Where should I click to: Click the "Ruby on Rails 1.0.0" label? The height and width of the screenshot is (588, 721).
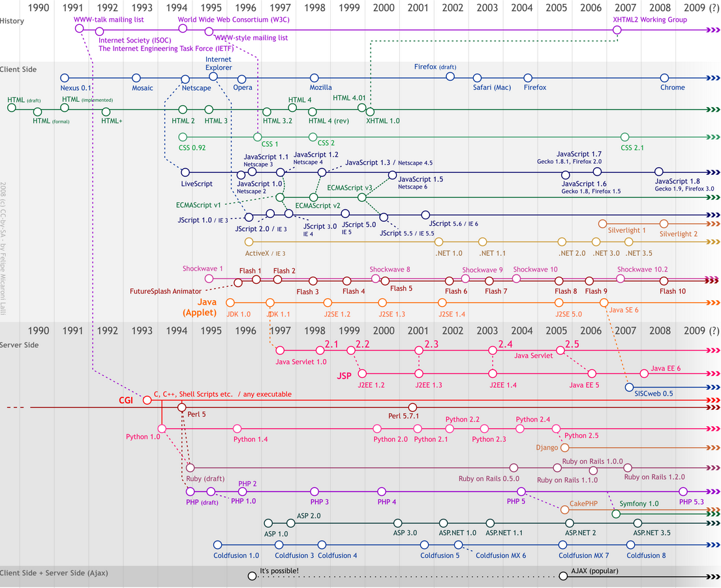click(x=592, y=461)
